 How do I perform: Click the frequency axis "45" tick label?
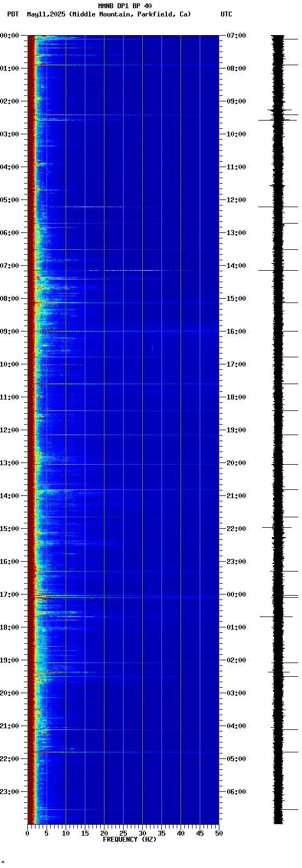click(x=200, y=833)
